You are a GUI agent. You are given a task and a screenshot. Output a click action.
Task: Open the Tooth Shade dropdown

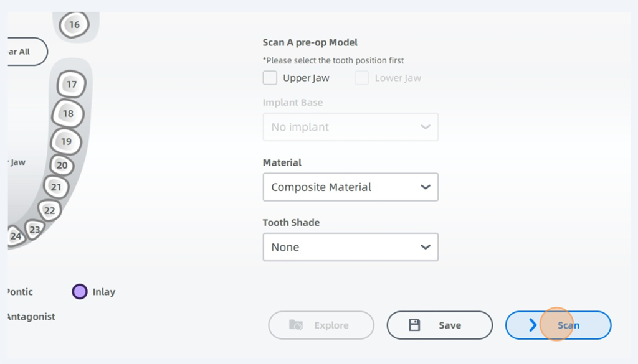350,247
